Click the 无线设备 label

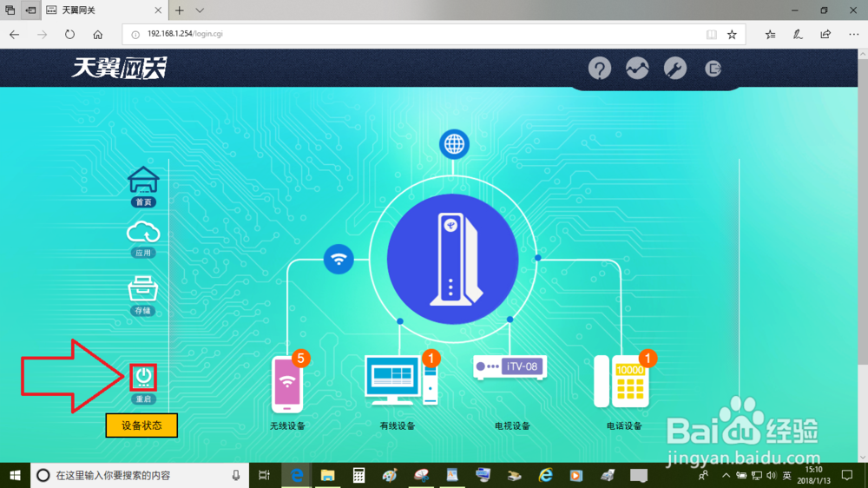pyautogui.click(x=287, y=426)
